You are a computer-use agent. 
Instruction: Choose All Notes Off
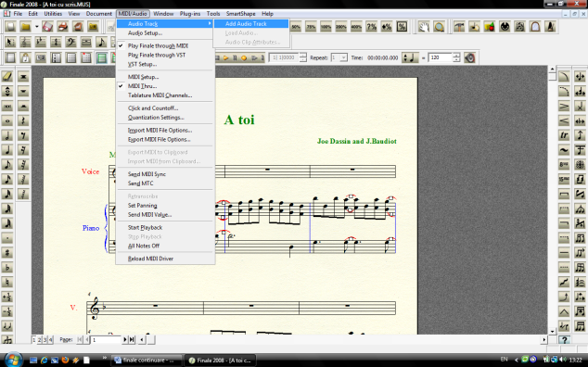click(x=165, y=246)
